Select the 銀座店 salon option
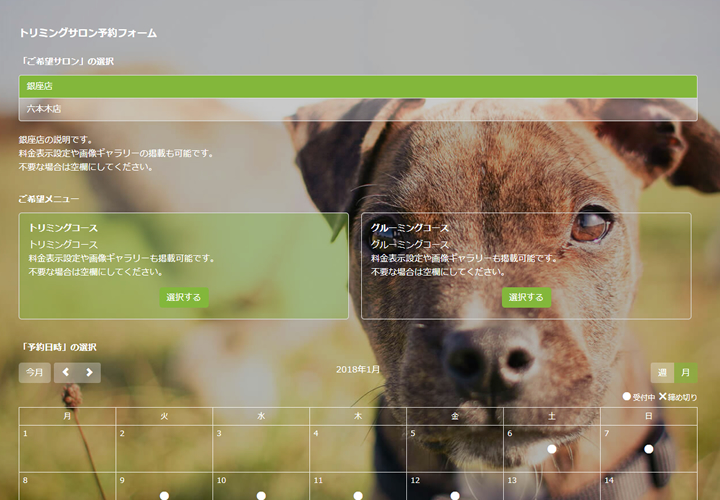The width and height of the screenshot is (720, 500). click(358, 87)
